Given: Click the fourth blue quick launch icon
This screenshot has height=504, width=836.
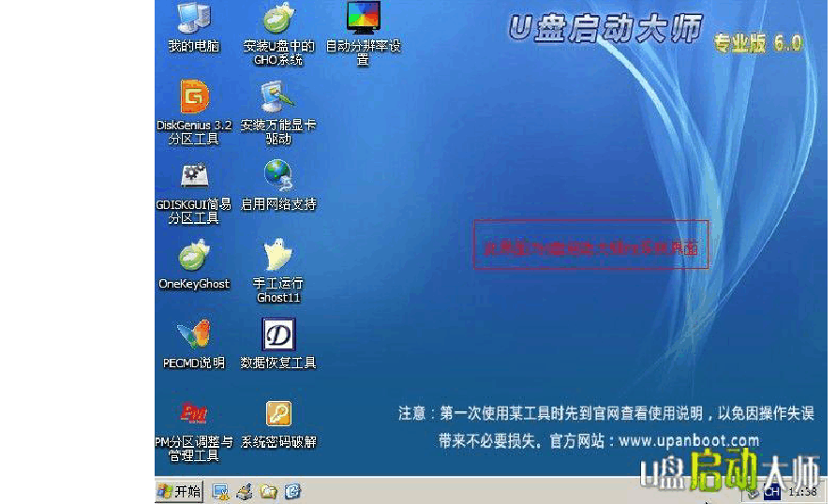Looking at the screenshot, I should coord(292,491).
